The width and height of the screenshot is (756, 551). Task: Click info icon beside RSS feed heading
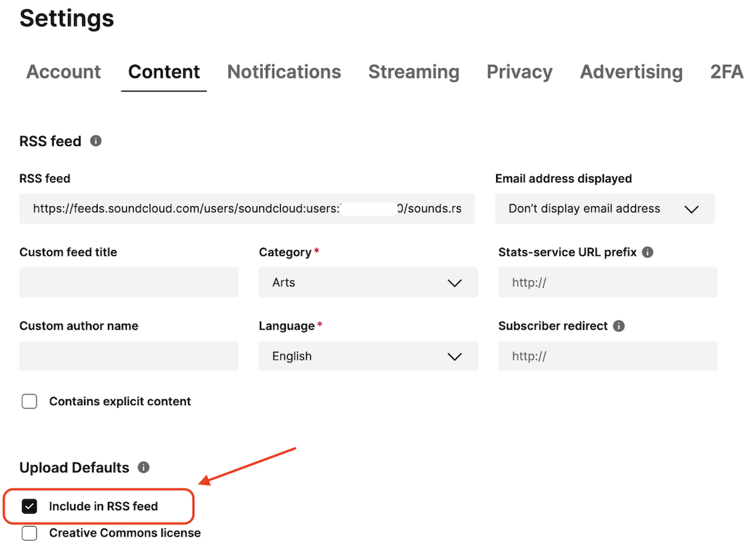click(x=96, y=141)
